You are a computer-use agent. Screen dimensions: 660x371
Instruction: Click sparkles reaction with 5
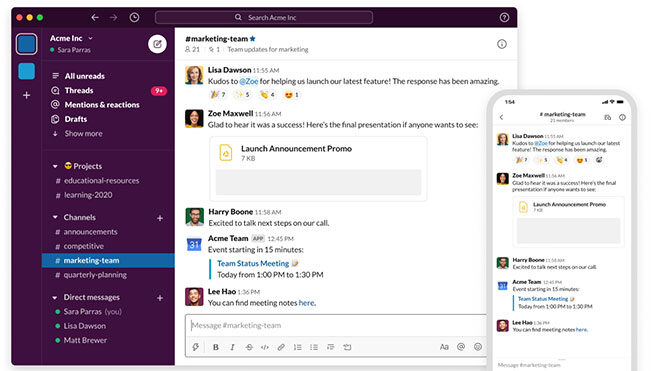[x=242, y=95]
